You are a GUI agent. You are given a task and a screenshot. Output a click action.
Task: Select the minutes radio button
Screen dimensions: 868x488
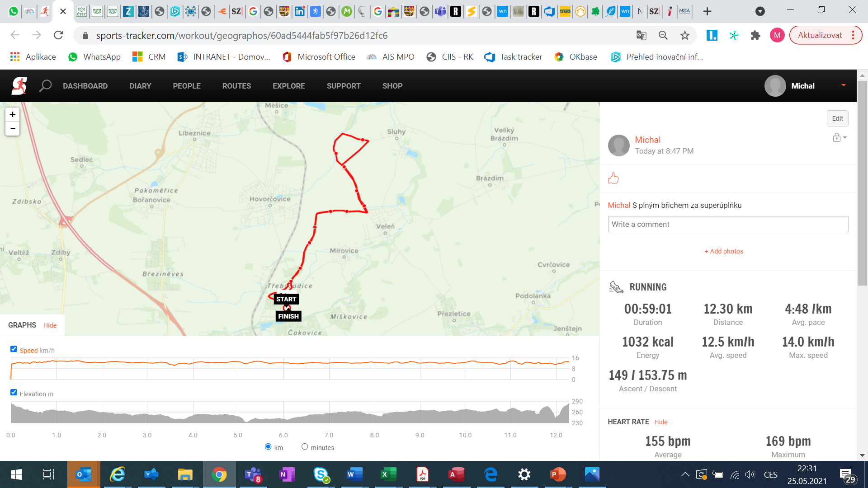click(x=305, y=446)
